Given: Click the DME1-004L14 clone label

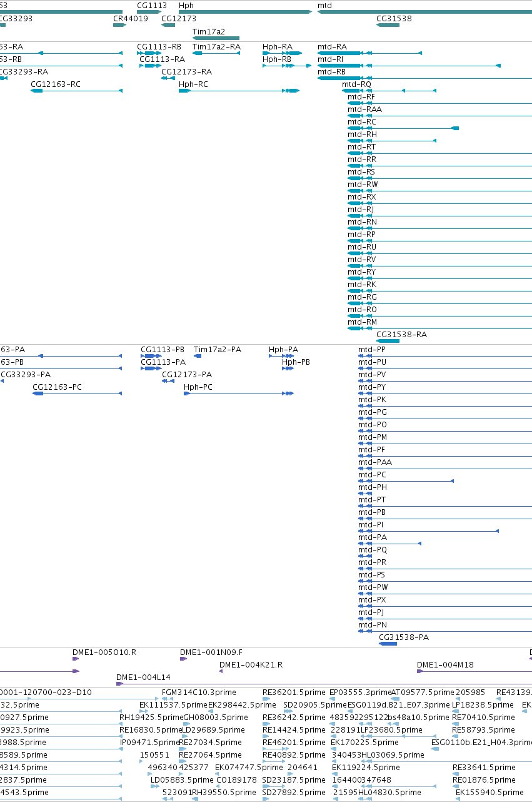Looking at the screenshot, I should coord(143,678).
